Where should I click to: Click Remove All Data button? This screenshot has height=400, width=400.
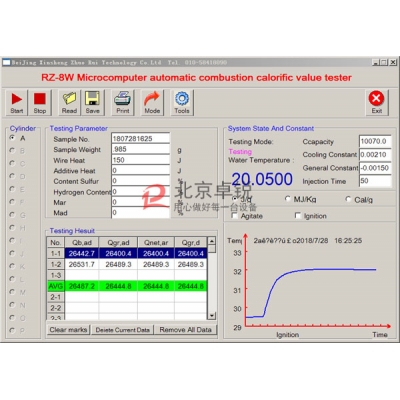point(185,330)
